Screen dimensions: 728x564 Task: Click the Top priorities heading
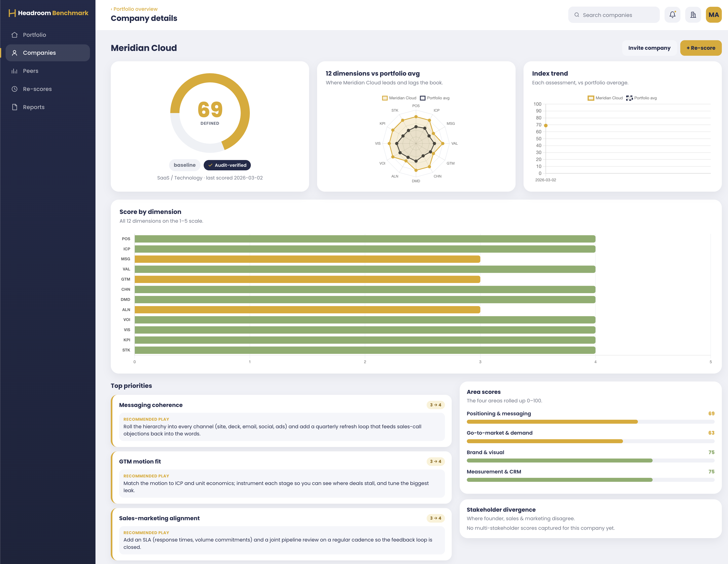[131, 385]
